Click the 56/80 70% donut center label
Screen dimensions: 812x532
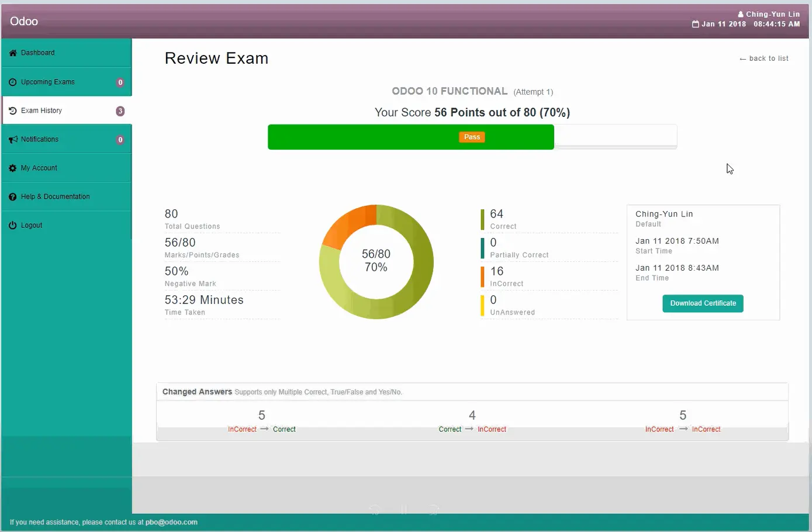pos(376,261)
